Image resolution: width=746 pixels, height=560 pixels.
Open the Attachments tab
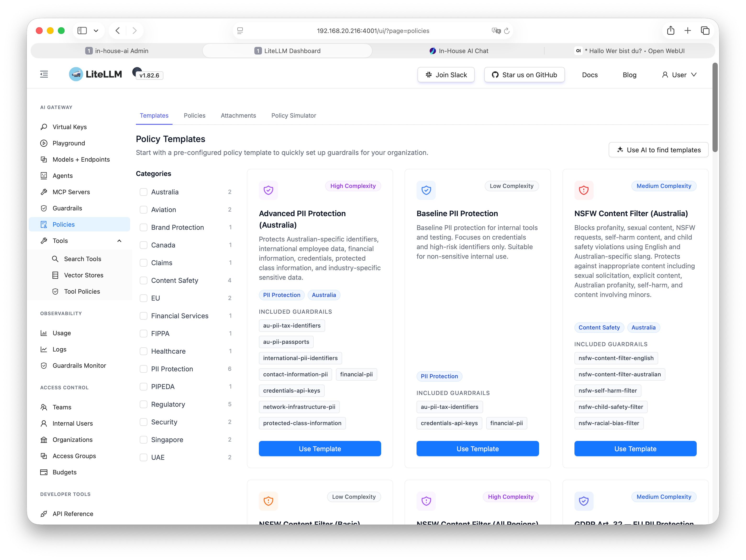coord(238,116)
